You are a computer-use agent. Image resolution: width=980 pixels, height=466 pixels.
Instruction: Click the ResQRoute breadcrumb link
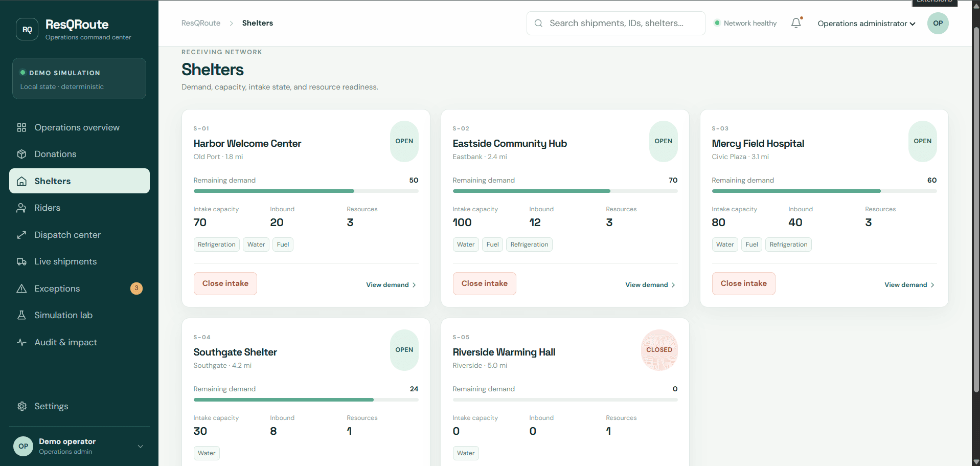click(x=201, y=23)
